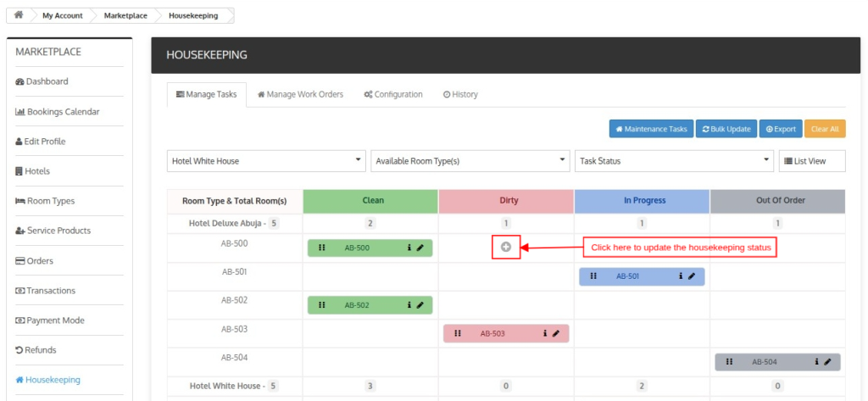Screen dimensions: 868x401
Task: Click the drag handle icon on AB-503 card
Action: [458, 333]
